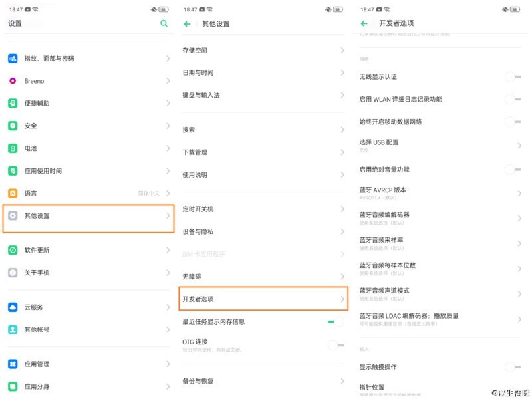532x399 pixels.
Task: Expand the 蓝牙音频声道模式 chevron
Action: 519,294
